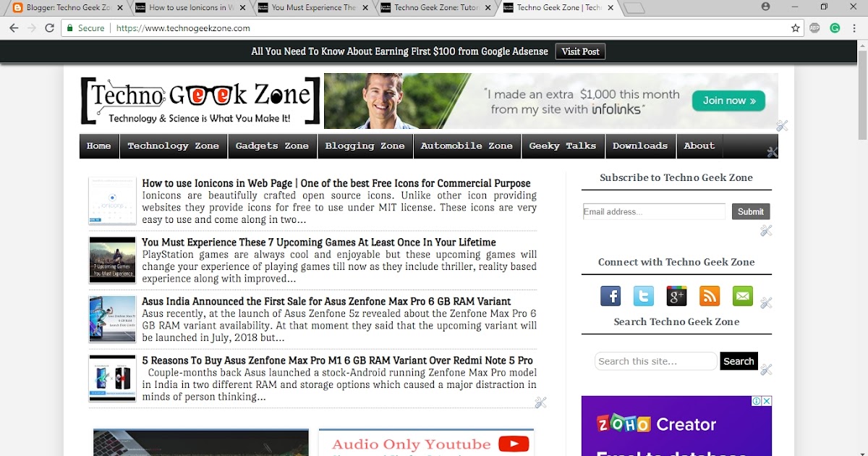The height and width of the screenshot is (456, 868).
Task: Click wrench edit icon beside the infolinks banner
Action: pyautogui.click(x=782, y=126)
